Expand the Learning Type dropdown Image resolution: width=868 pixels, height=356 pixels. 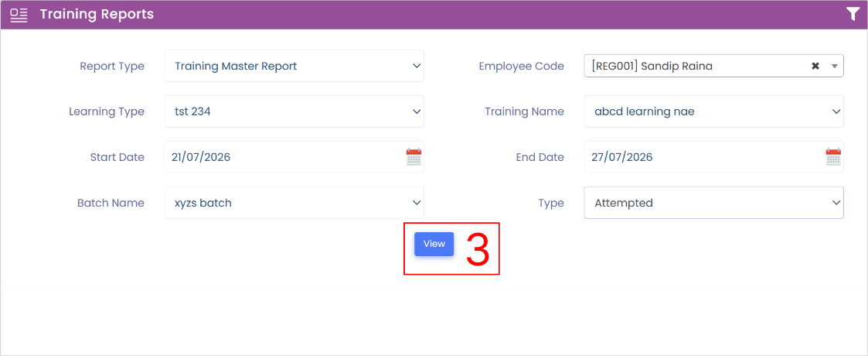(x=294, y=111)
